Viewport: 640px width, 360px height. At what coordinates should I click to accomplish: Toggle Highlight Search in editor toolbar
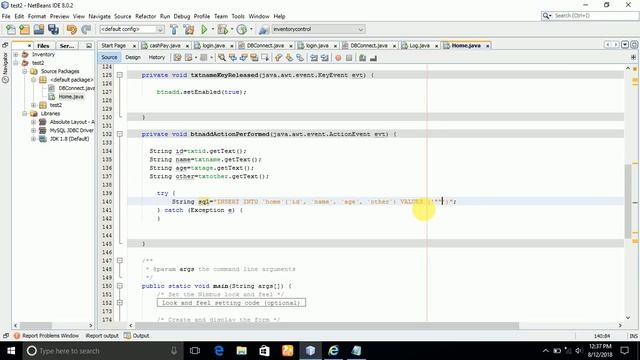coord(254,58)
